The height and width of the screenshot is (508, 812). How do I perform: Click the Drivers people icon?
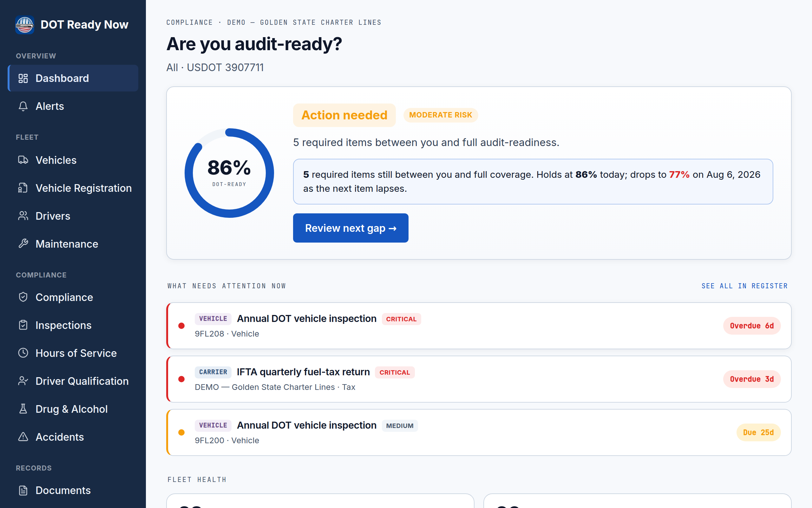click(x=23, y=216)
